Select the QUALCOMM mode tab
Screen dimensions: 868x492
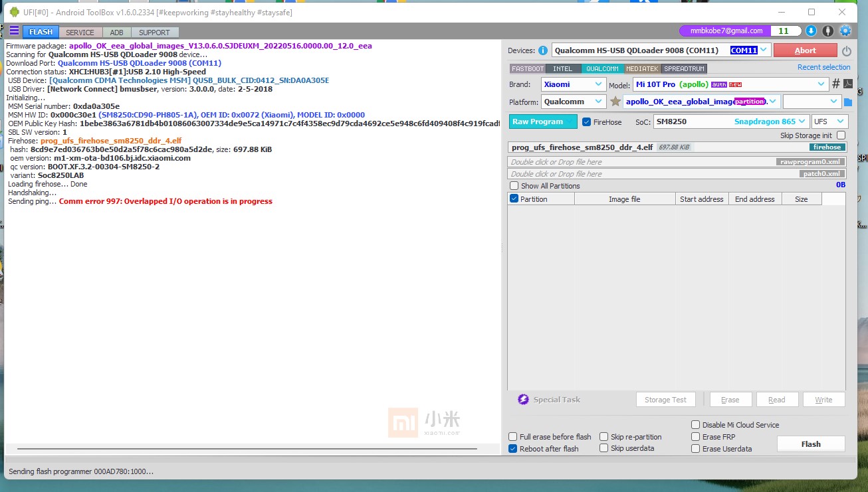click(603, 68)
